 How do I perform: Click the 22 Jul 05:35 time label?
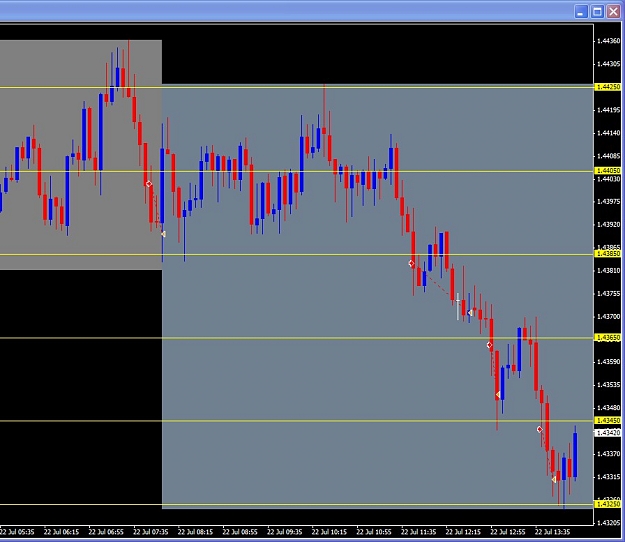[x=17, y=532]
